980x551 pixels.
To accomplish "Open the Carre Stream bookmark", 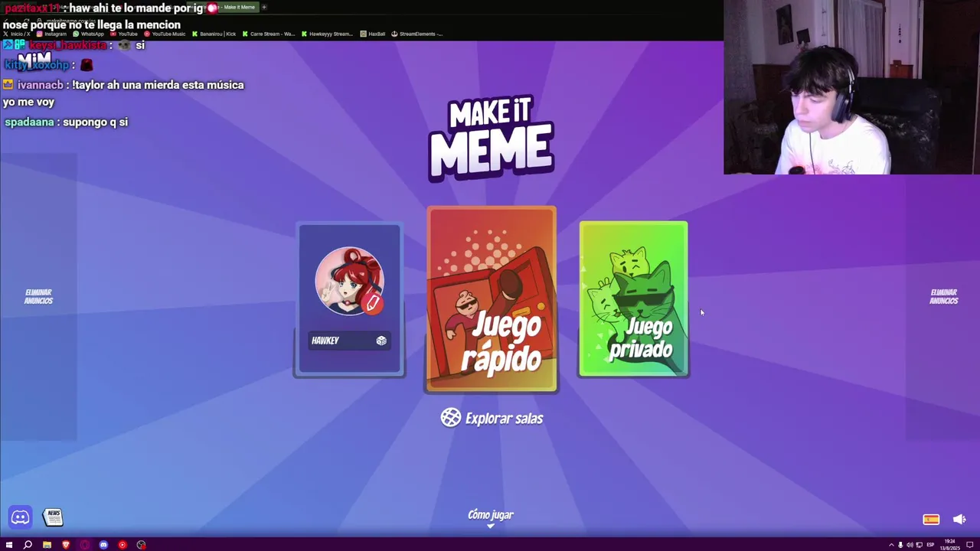I will [269, 34].
